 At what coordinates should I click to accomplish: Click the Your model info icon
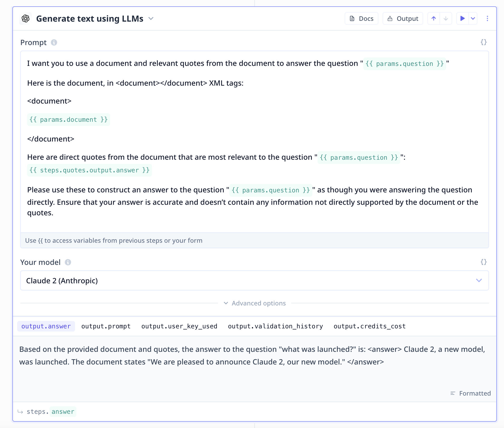point(68,262)
